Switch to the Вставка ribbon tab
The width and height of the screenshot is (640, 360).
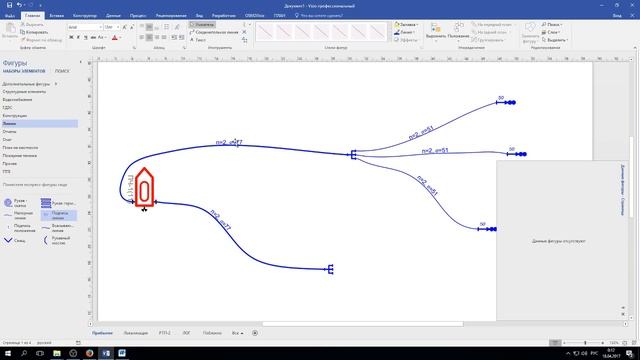pos(57,16)
